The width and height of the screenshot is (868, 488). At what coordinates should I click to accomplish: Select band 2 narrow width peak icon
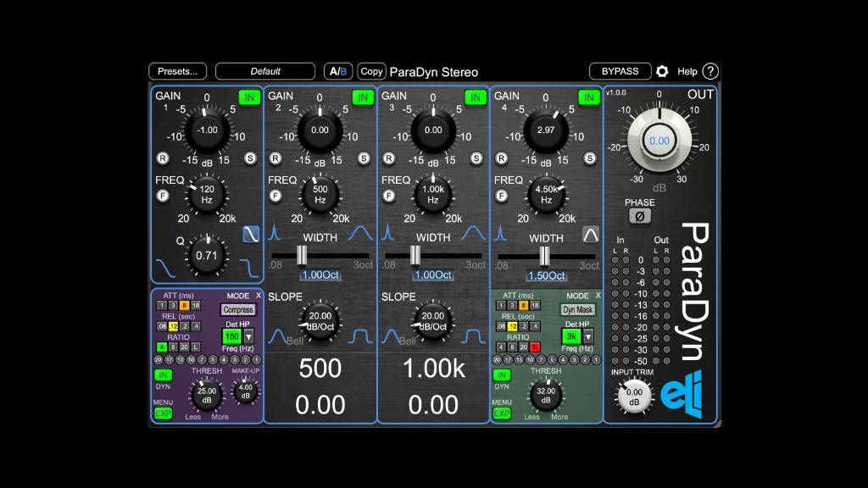(275, 232)
